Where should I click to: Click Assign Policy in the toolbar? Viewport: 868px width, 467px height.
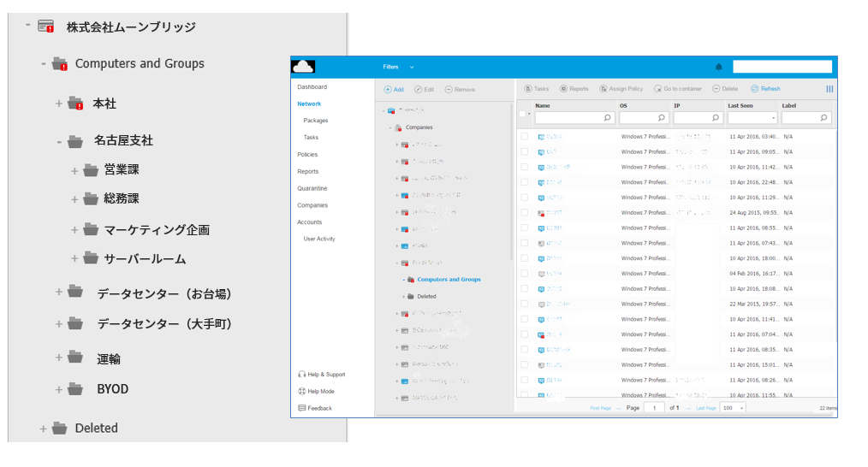click(621, 89)
